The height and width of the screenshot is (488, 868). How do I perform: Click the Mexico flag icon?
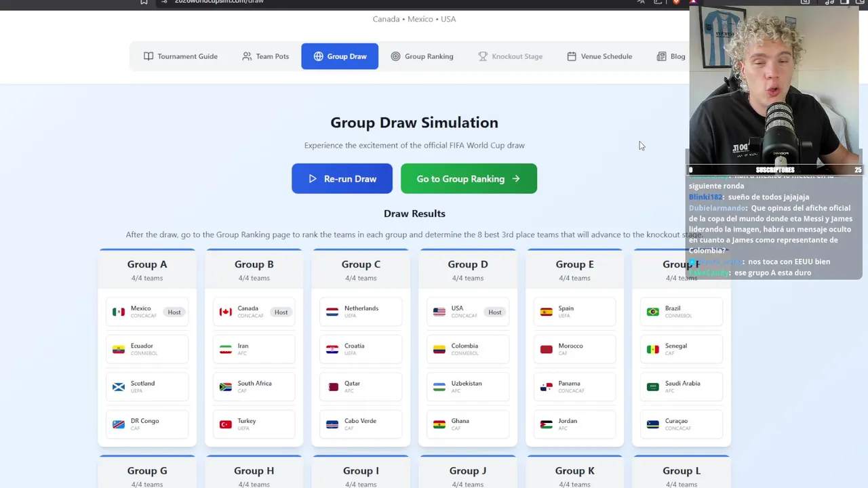point(119,312)
